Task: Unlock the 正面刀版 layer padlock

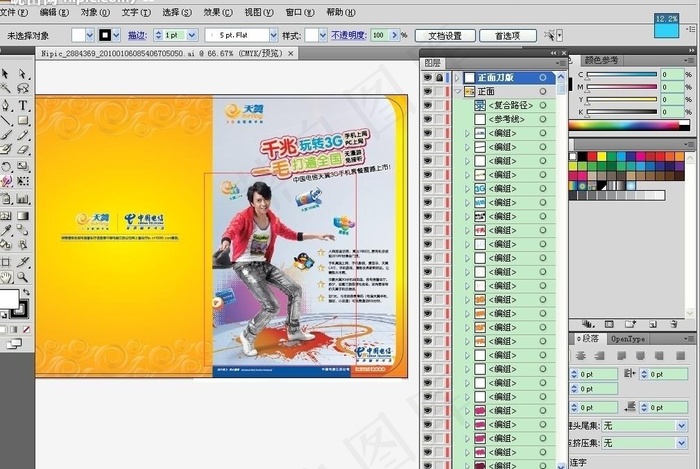Action: tap(440, 78)
